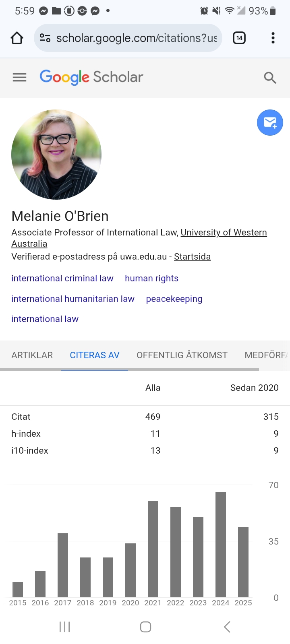Tap the address bar URL field
The width and height of the screenshot is (290, 644).
pos(136,38)
